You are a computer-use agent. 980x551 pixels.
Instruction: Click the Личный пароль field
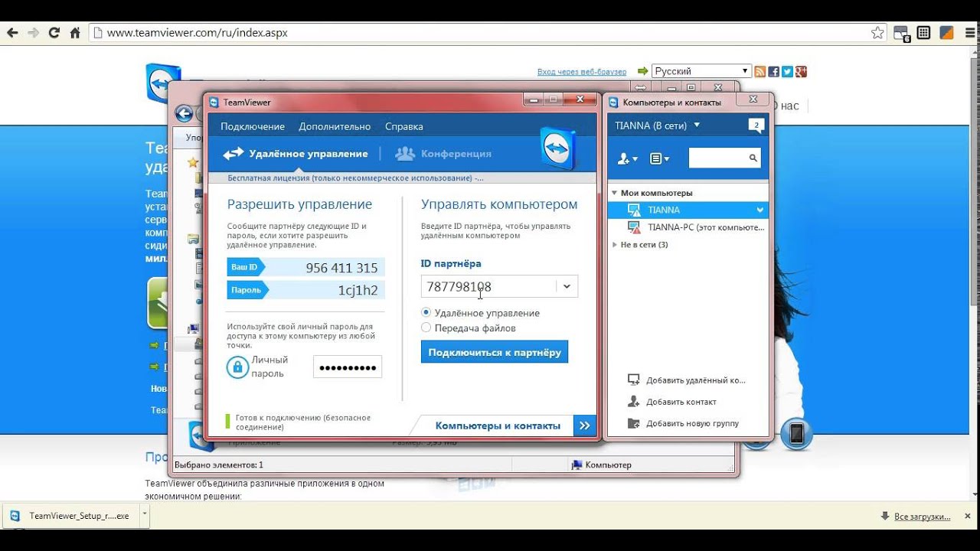[348, 367]
